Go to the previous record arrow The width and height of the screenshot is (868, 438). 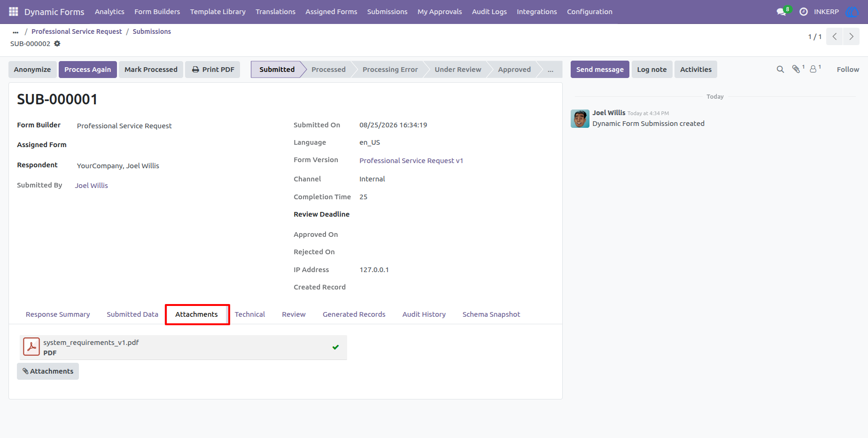(835, 37)
